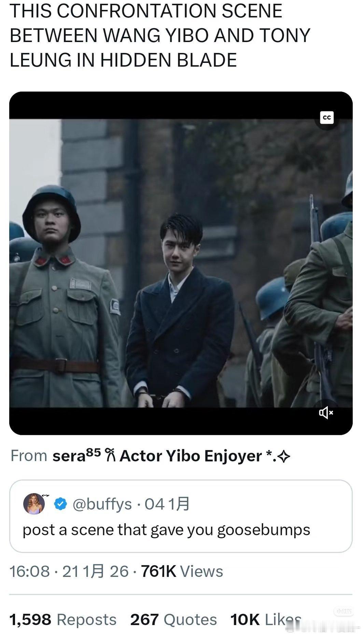Click the sparkle emoji after Actor Yibo Enjoyer
This screenshot has width=364, height=636.
[284, 456]
